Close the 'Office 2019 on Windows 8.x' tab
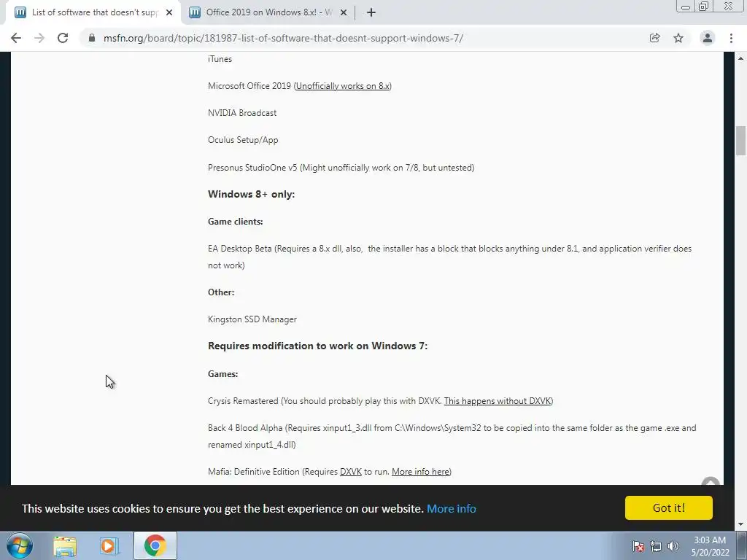The image size is (747, 560). tap(344, 12)
